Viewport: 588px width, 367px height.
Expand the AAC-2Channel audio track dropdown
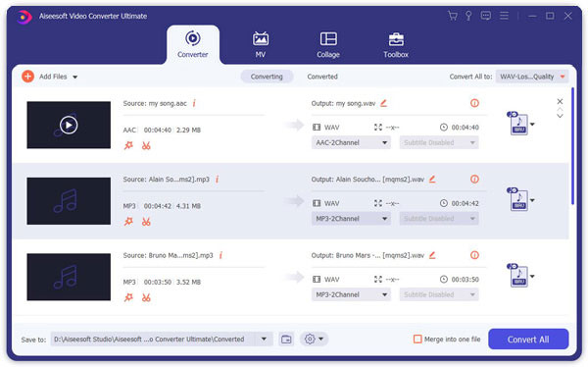coord(351,142)
